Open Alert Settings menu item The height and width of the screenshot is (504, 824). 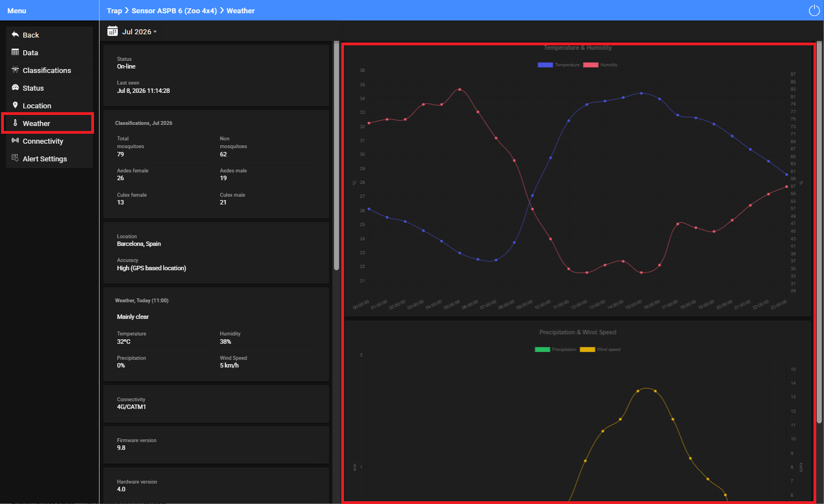(49, 159)
